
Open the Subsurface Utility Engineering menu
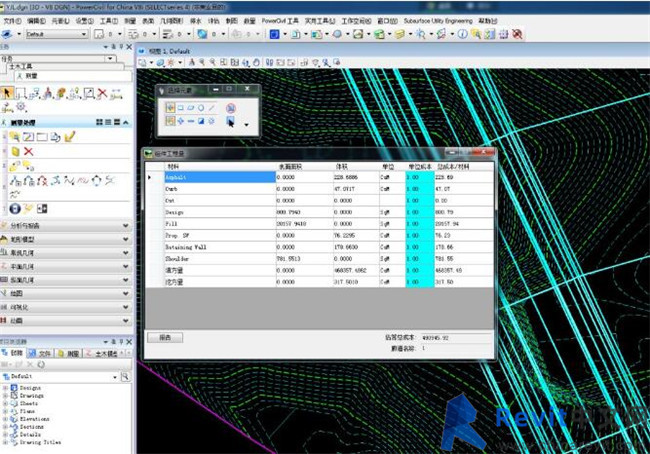(438, 21)
